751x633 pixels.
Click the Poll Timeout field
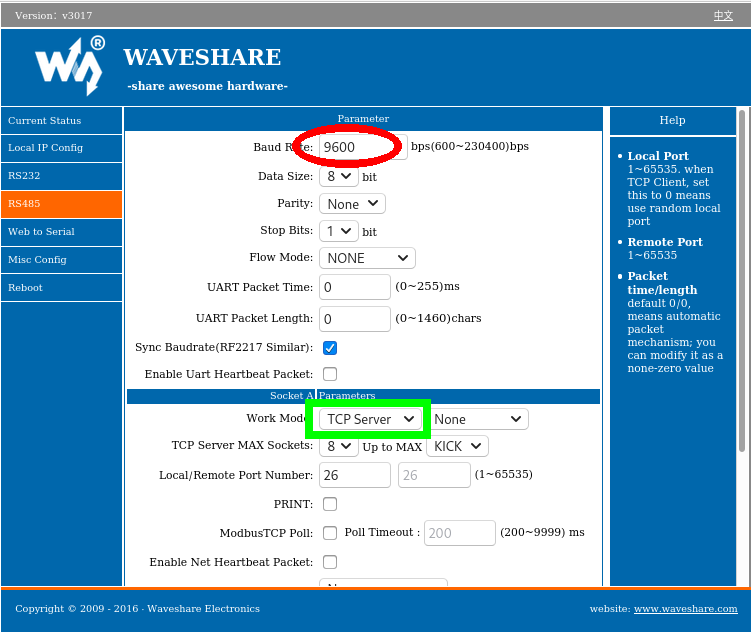(x=460, y=533)
